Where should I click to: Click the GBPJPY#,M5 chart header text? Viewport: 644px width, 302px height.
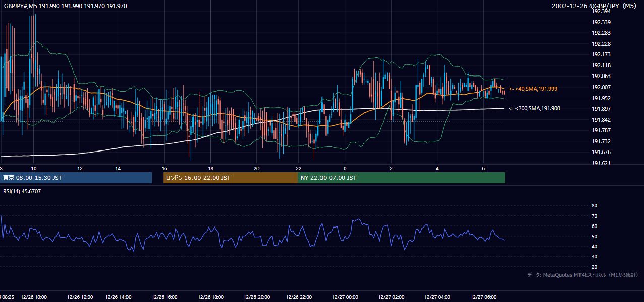click(x=66, y=6)
